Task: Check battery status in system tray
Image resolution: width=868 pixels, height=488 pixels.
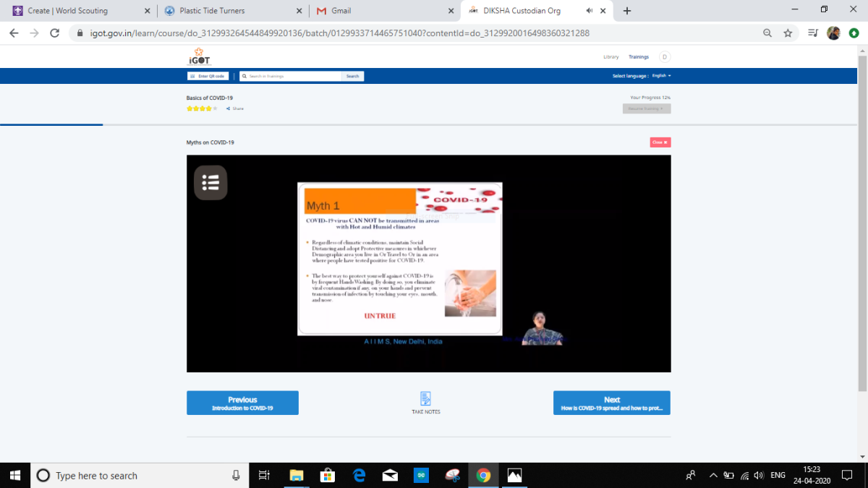Action: point(729,475)
